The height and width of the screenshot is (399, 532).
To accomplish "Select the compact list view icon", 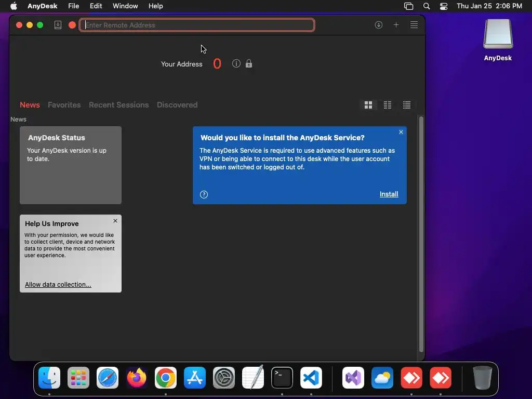I will 388,105.
